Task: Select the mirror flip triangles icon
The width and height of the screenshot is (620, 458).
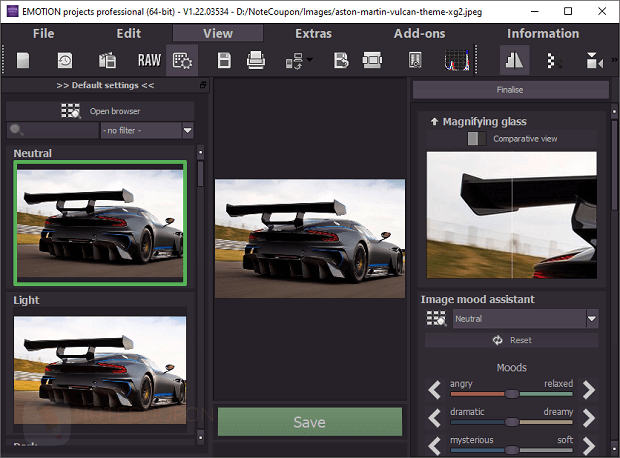Action: point(515,61)
